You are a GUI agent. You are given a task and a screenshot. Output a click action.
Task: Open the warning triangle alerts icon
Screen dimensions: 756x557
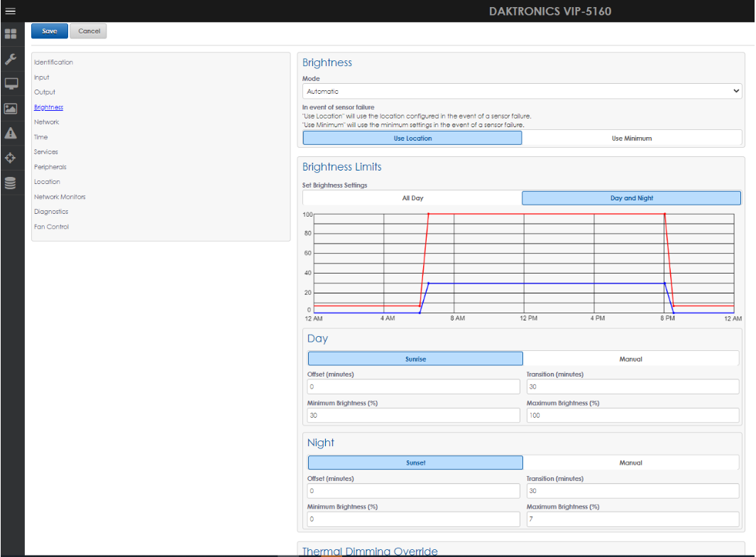11,133
